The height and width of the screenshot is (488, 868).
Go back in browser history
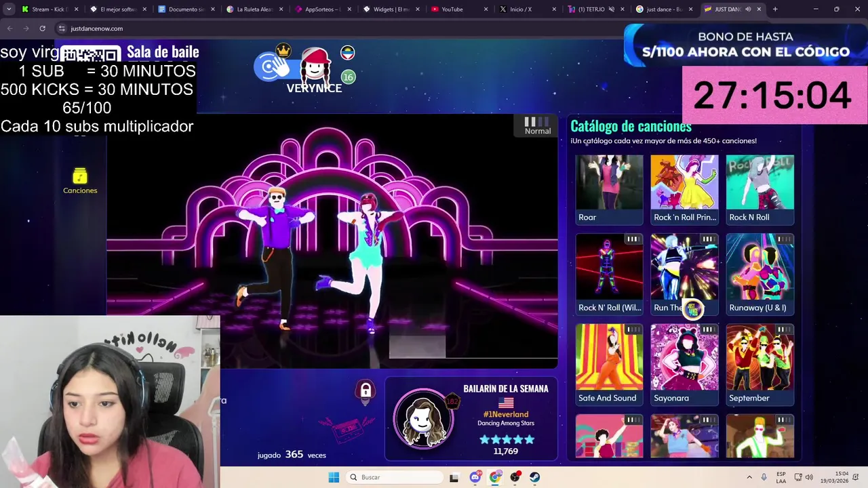(x=9, y=28)
